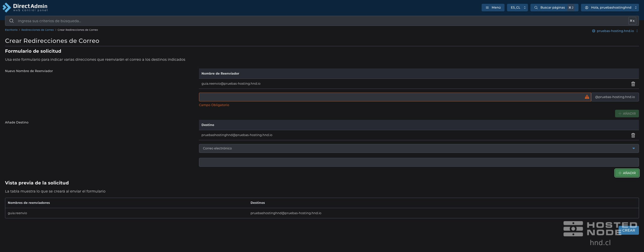Click the destination email input field
The width and height of the screenshot is (644, 252).
(x=419, y=162)
